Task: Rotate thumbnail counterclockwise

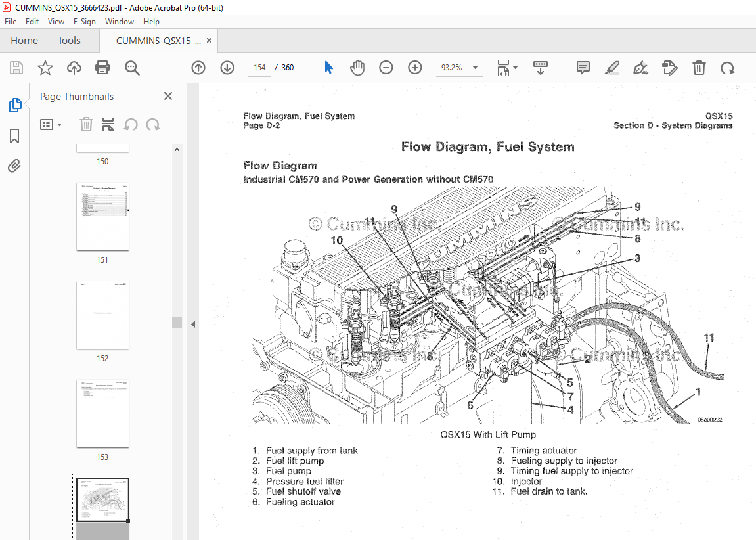Action: click(x=130, y=124)
